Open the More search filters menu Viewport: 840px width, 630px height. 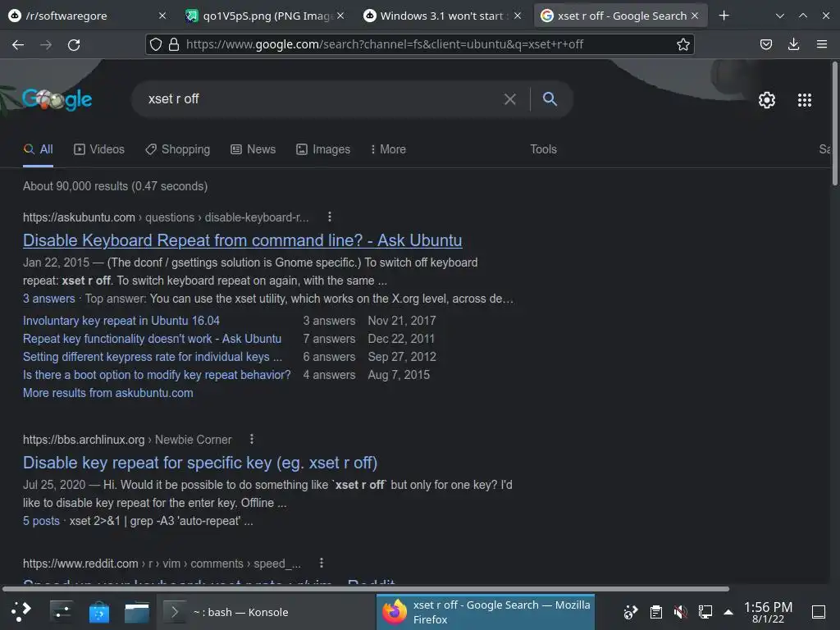click(388, 149)
